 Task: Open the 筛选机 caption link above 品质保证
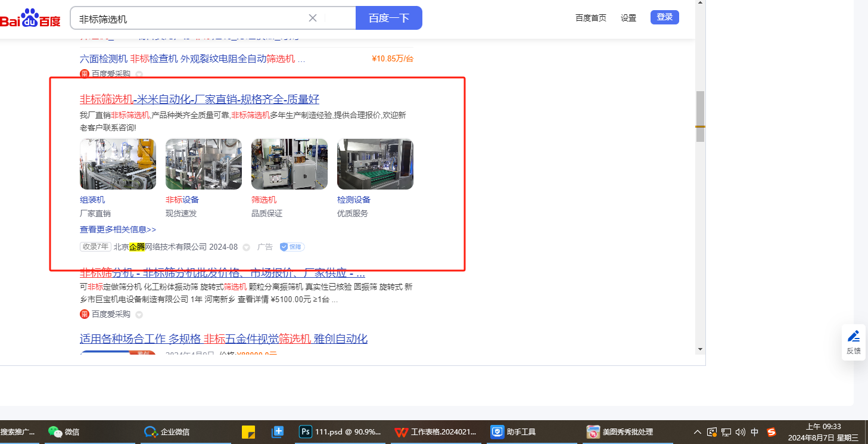coord(264,200)
